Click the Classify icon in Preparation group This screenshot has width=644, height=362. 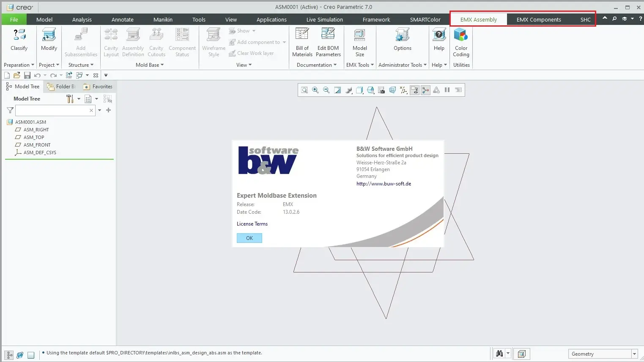coord(19,35)
